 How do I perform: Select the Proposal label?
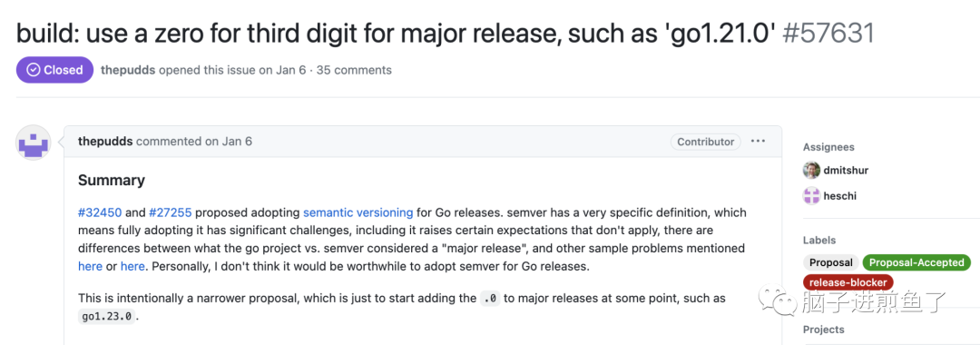pyautogui.click(x=830, y=262)
